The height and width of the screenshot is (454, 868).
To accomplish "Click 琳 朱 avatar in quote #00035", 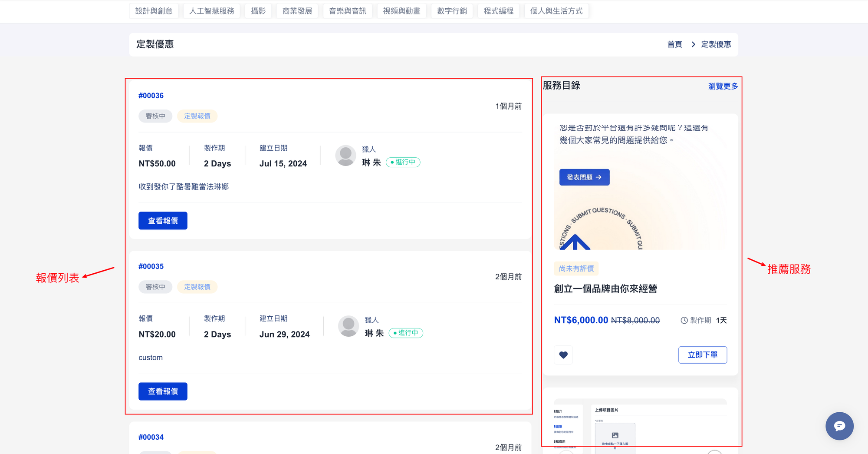I will 348,326.
